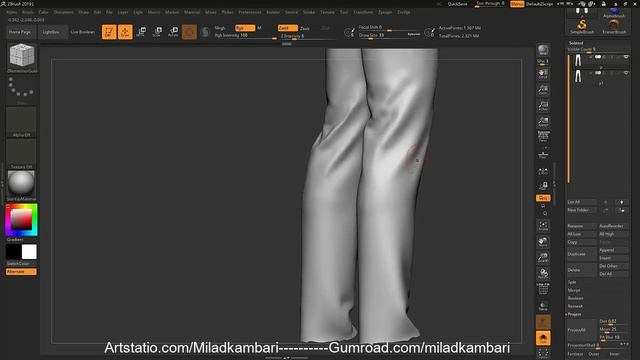Activate the Scale transform mode icon
The image size is (640, 360).
tap(157, 31)
